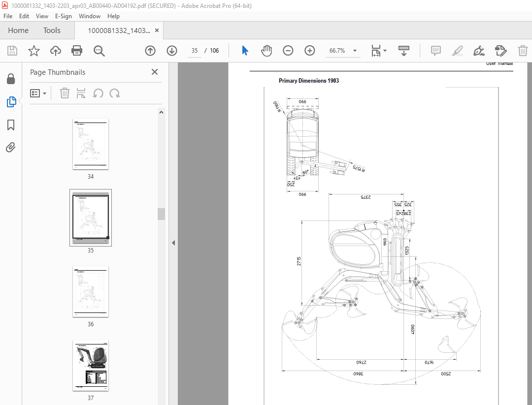The width and height of the screenshot is (532, 405).
Task: Toggle Page Thumbnails side panel icon
Action: [x=11, y=102]
